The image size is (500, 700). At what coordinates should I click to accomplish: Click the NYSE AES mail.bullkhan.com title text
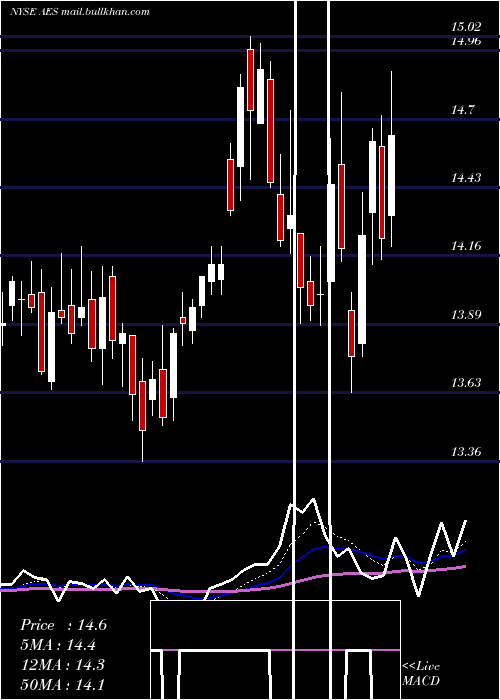[79, 12]
